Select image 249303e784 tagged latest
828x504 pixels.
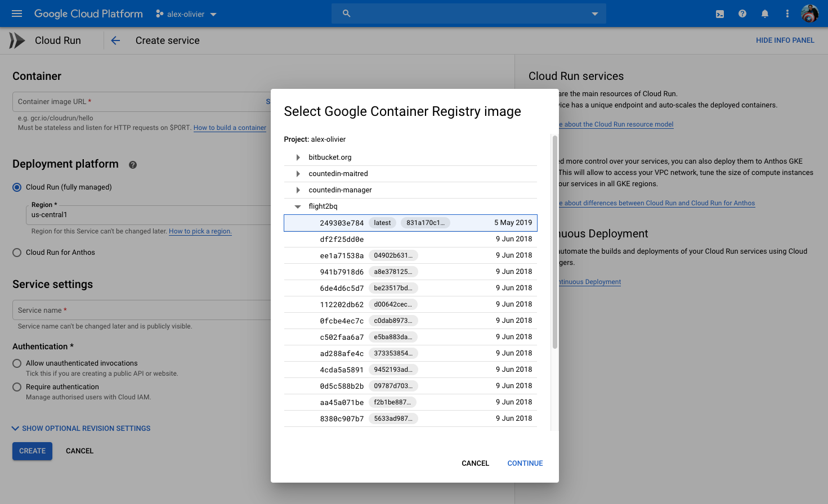click(410, 223)
